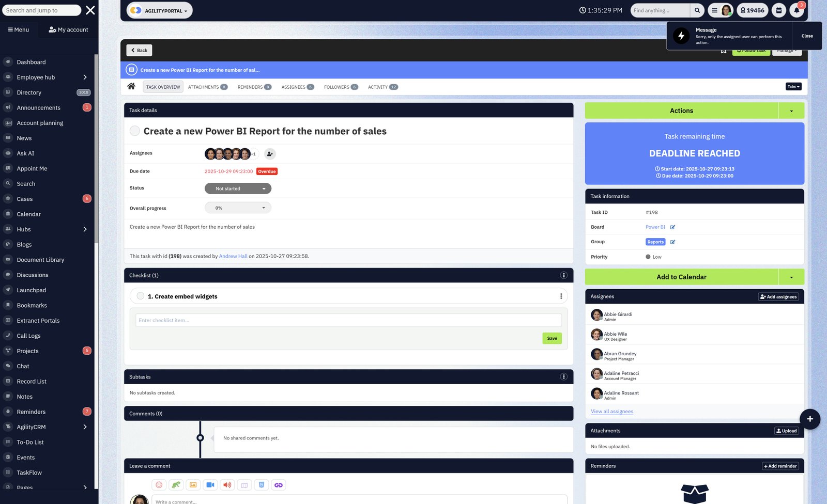Switch to the Attachments tab
The height and width of the screenshot is (504, 827).
pyautogui.click(x=207, y=87)
